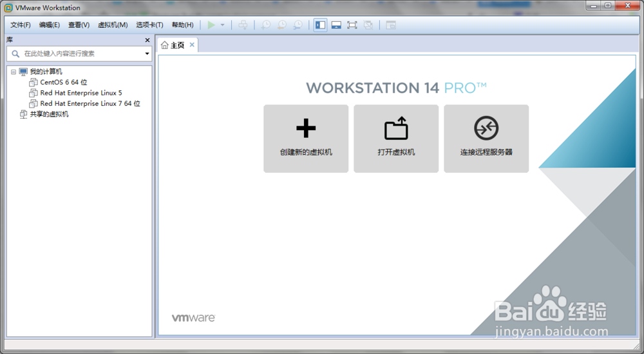Click the Send Ctrl+Alt+Del toolbar icon

(x=243, y=25)
